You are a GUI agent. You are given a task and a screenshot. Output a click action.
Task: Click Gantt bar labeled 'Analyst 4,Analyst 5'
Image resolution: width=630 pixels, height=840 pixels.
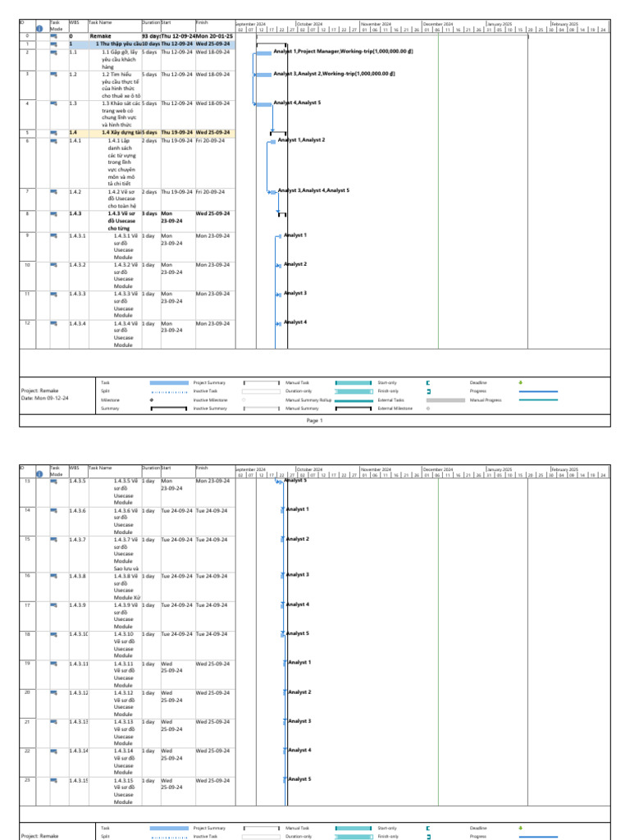(x=263, y=104)
